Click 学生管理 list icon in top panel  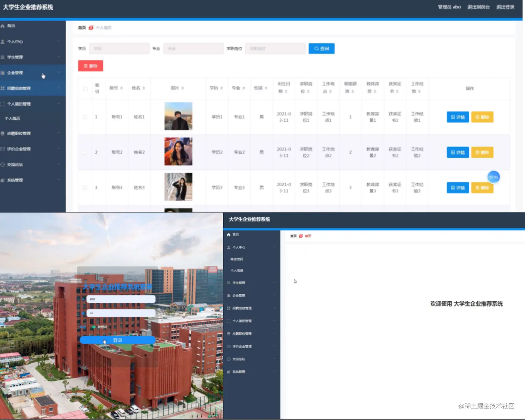[3, 57]
